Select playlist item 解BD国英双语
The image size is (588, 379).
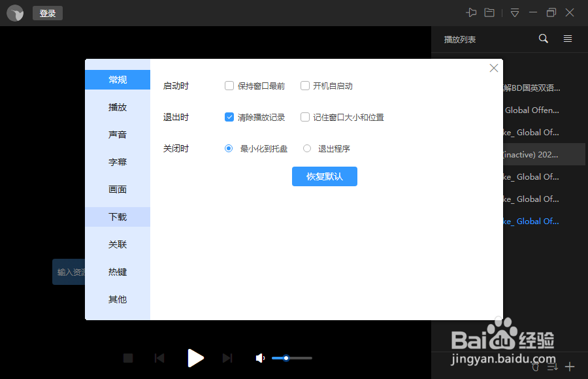click(531, 88)
